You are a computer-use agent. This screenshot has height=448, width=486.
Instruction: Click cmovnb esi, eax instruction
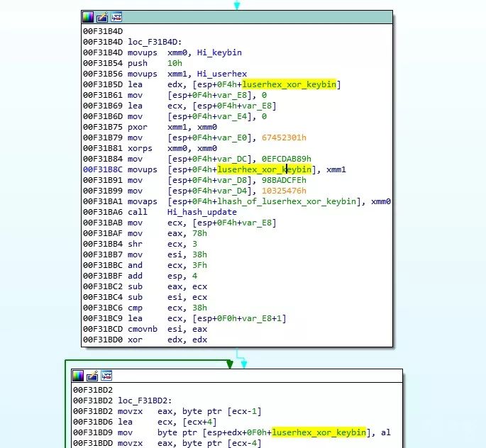(167, 329)
